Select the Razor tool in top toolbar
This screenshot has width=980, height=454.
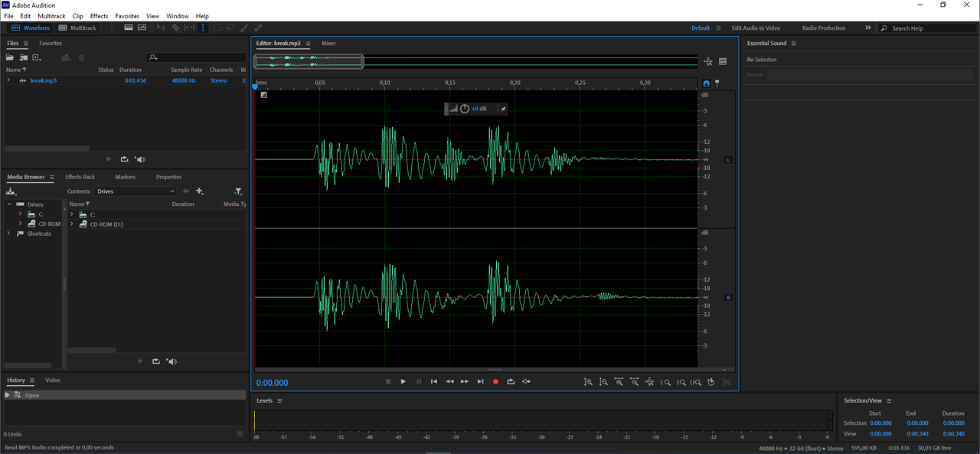(175, 28)
